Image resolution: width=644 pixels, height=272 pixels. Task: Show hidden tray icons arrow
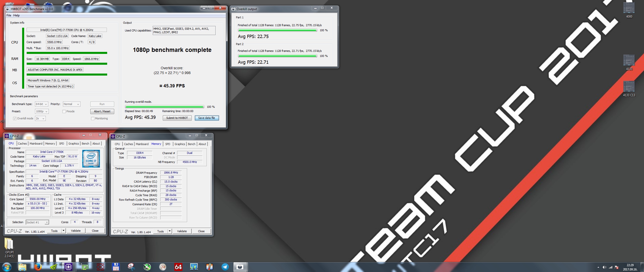(598, 267)
